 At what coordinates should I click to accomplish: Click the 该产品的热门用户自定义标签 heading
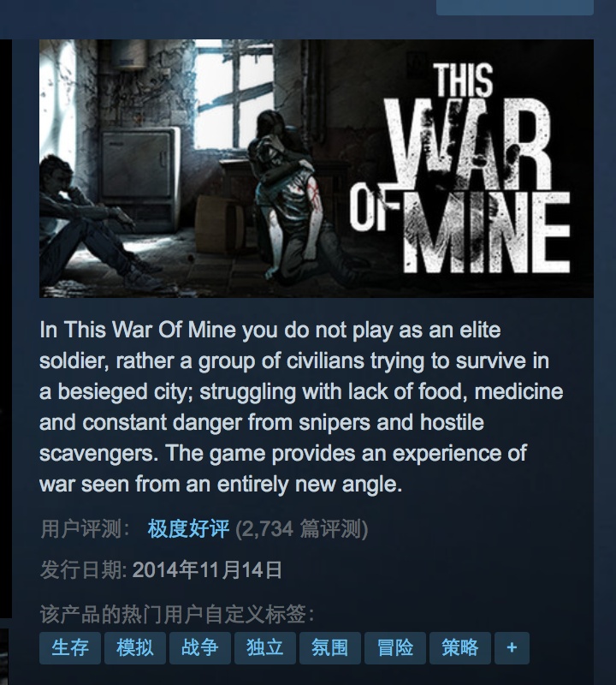[x=177, y=614]
